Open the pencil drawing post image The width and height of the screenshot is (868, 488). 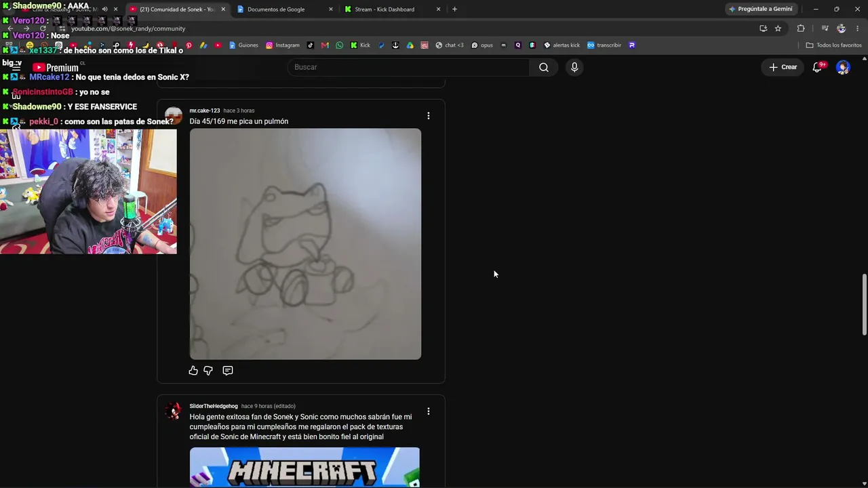pos(305,244)
